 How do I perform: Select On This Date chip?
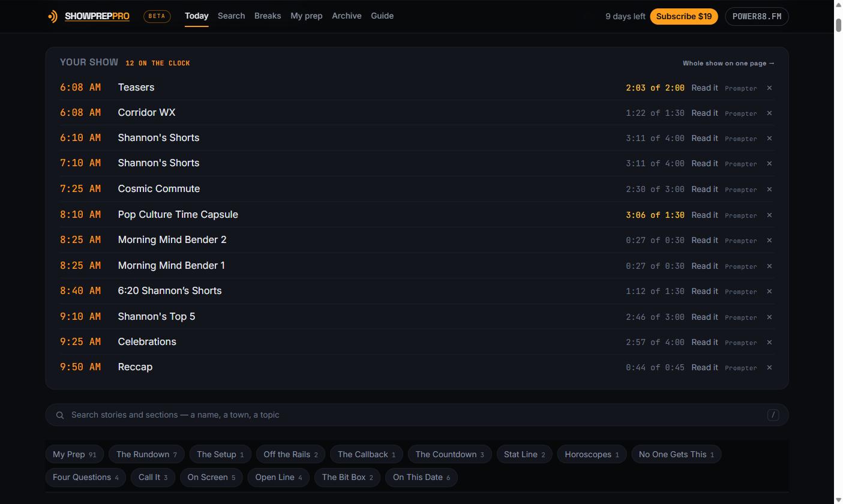coord(421,477)
